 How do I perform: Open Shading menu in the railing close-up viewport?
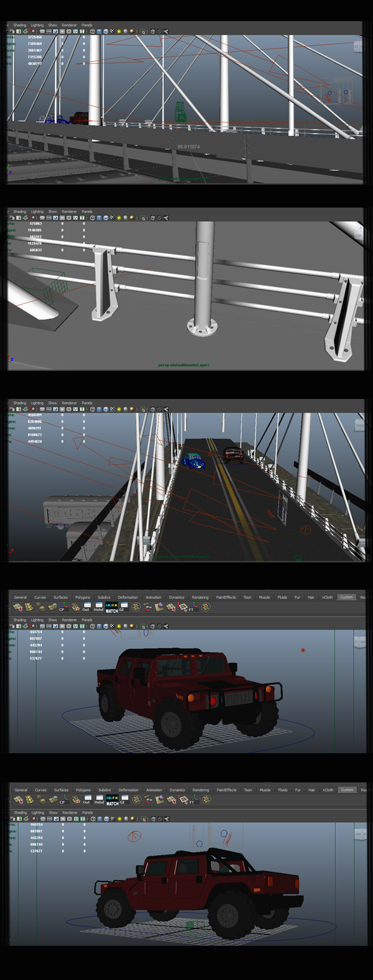20,211
